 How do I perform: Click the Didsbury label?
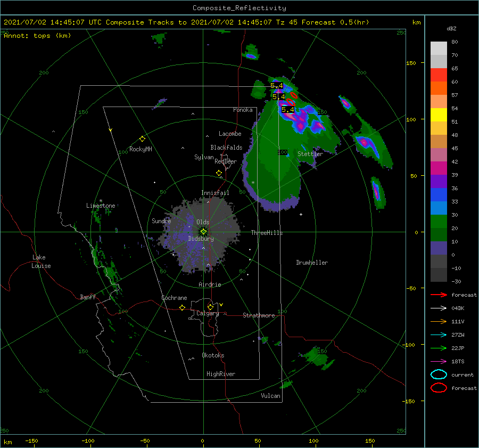coord(201,239)
